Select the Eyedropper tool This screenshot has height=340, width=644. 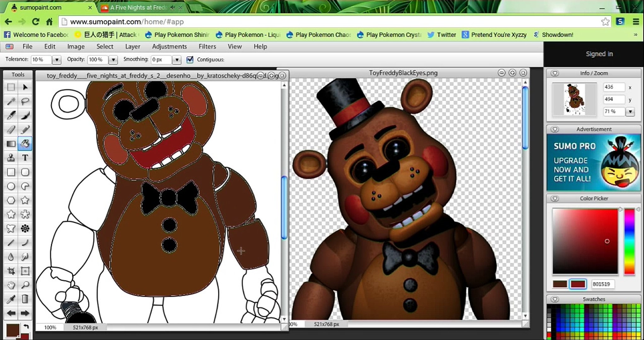(11, 299)
